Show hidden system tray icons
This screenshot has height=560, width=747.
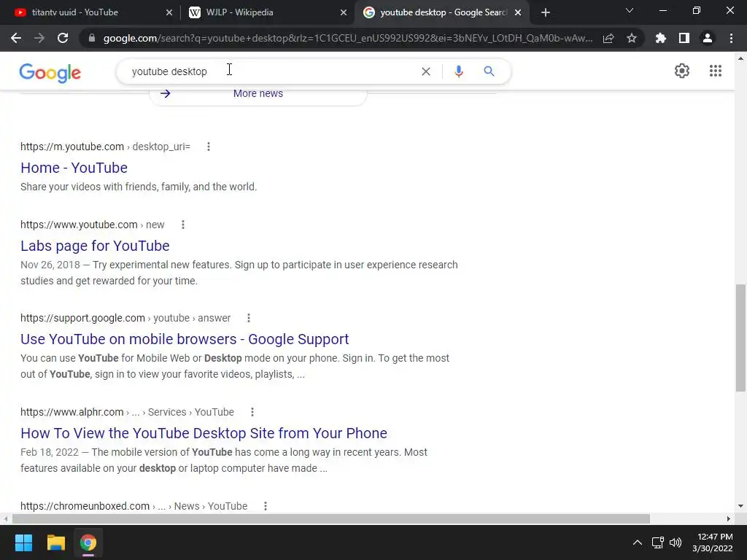coord(637,542)
